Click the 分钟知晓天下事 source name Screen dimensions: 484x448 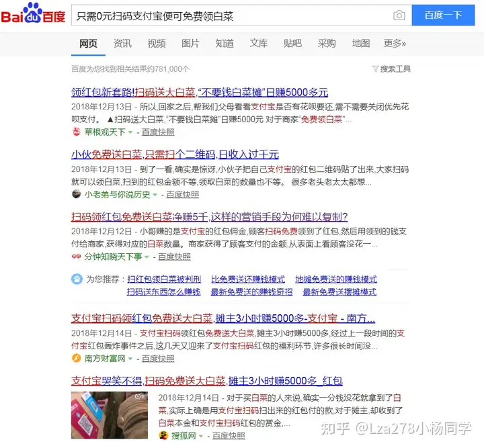[x=113, y=257]
